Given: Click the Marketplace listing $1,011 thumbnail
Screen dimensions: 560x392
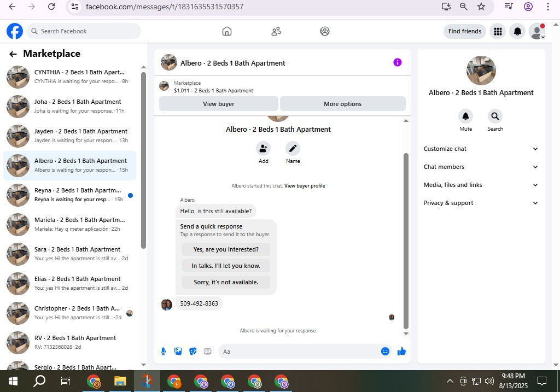Looking at the screenshot, I should (x=164, y=86).
